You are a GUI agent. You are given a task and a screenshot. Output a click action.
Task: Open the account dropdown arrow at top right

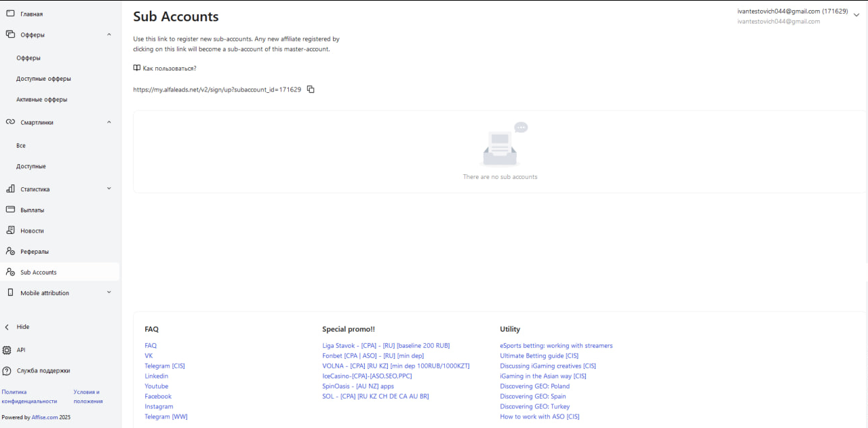coord(856,15)
